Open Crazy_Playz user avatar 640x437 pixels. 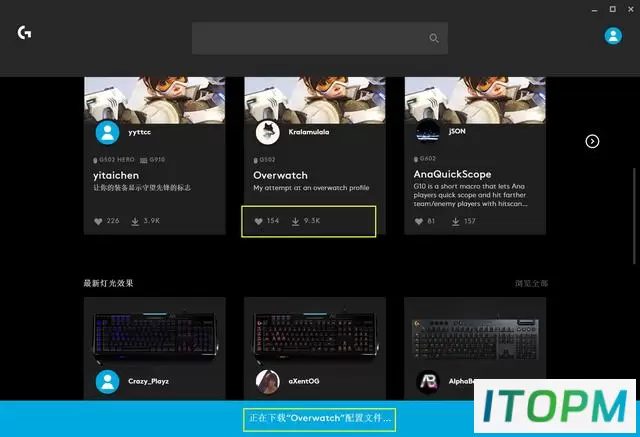tap(107, 382)
